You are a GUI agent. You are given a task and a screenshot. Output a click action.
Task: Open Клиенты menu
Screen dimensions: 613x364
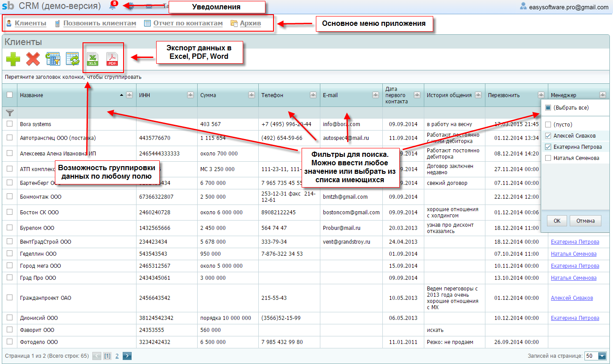pos(30,23)
